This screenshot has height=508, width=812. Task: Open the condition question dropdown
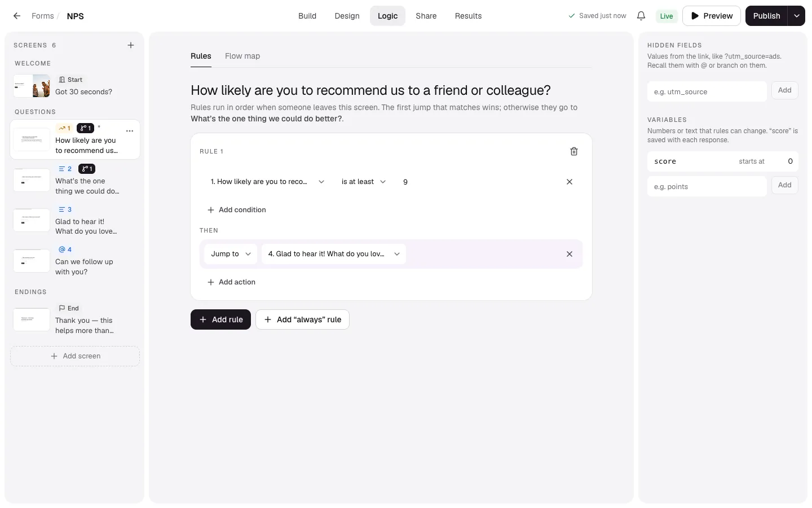click(267, 182)
